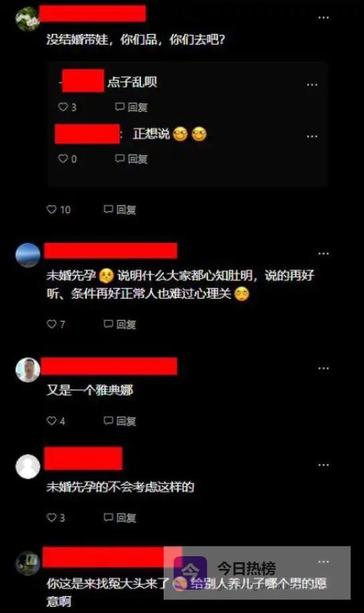Reply to the 正想说 sub-comment
The width and height of the screenshot is (364, 613).
(131, 159)
